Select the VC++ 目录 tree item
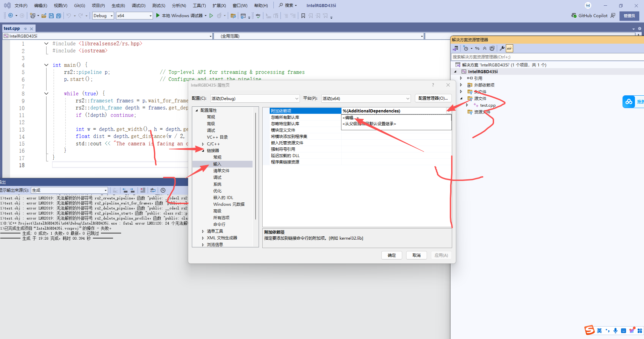 coord(217,137)
